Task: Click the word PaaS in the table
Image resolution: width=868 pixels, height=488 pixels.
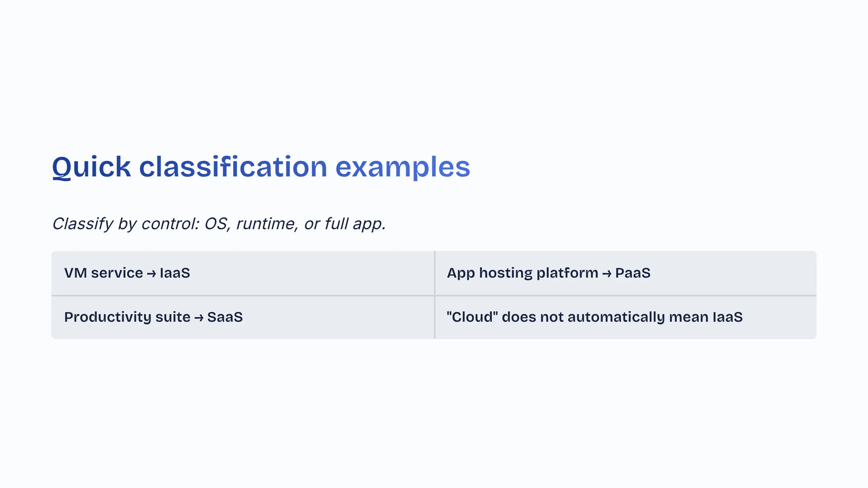Action: pos(633,273)
